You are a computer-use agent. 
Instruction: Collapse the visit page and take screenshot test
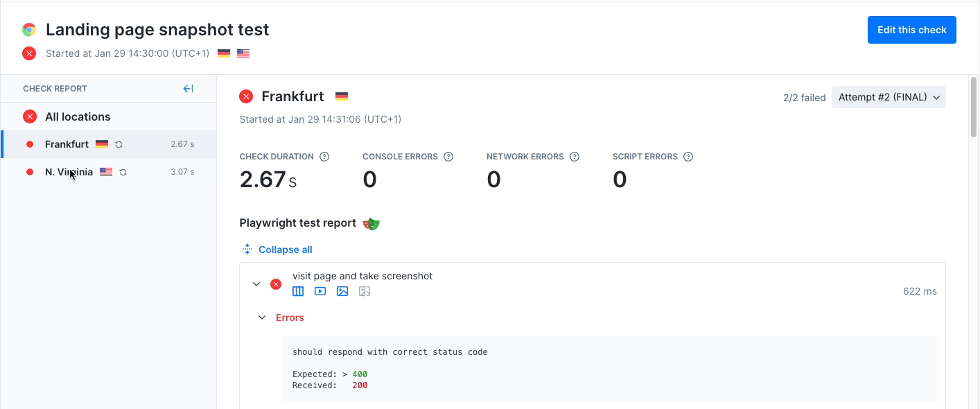tap(256, 284)
